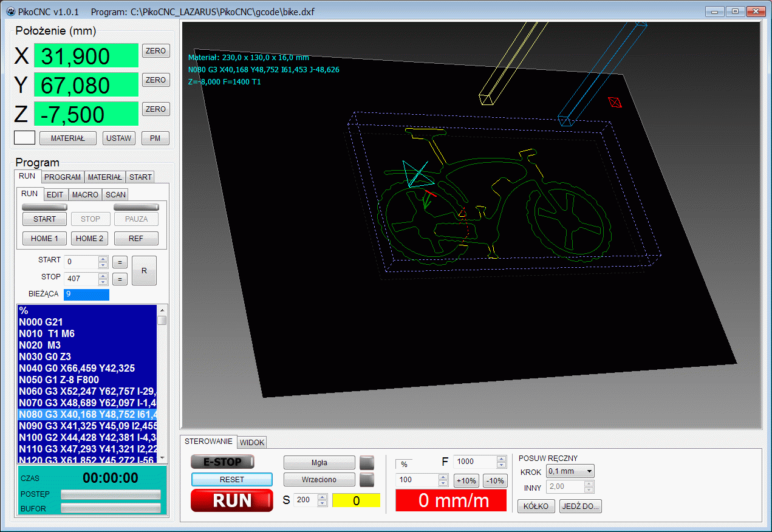Click the START line input field
This screenshot has height=532, width=772.
point(81,262)
